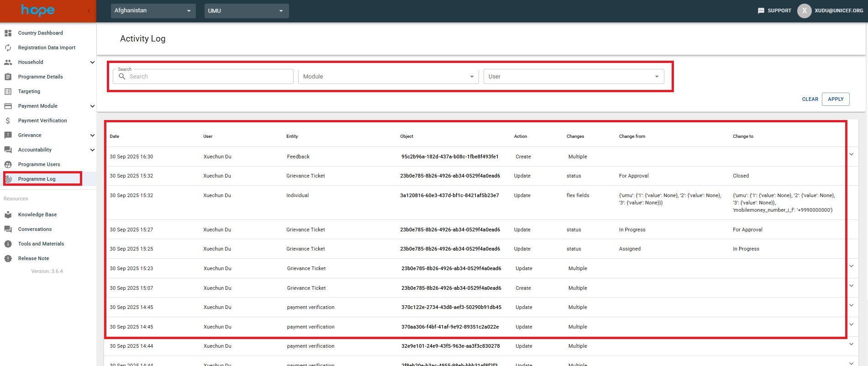Click the Registration Data Import sync icon
This screenshot has height=366, width=868.
tap(8, 47)
